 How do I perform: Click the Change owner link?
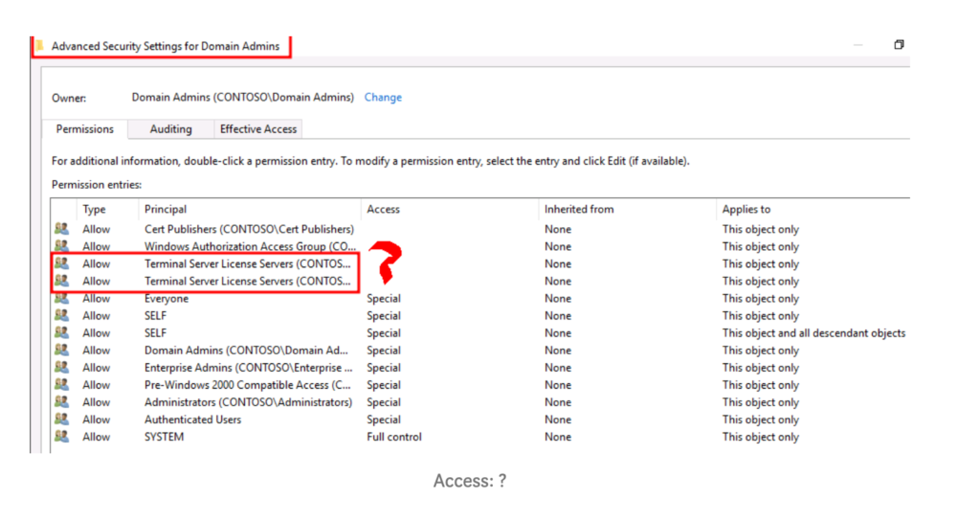(x=383, y=98)
